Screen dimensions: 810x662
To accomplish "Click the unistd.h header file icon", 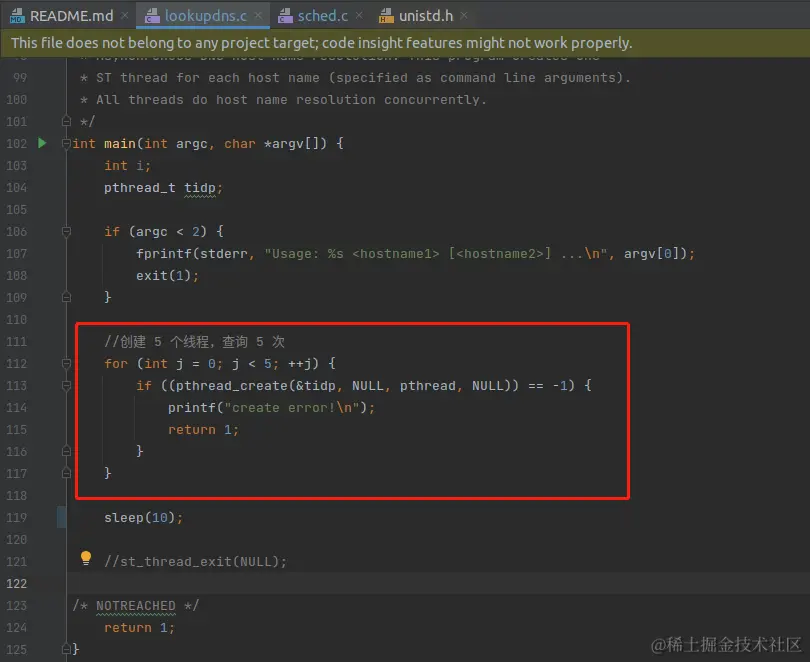I will coord(386,16).
